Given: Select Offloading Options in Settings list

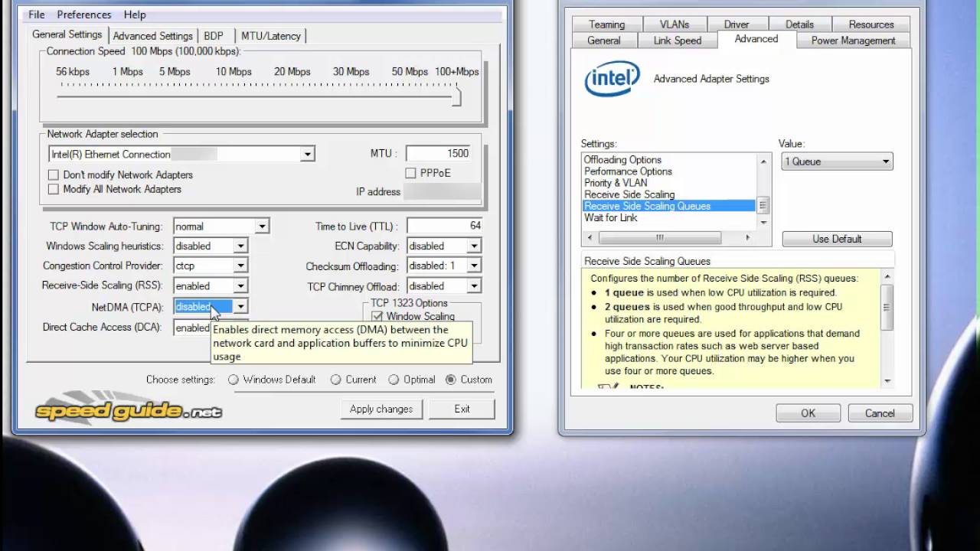Looking at the screenshot, I should (622, 160).
